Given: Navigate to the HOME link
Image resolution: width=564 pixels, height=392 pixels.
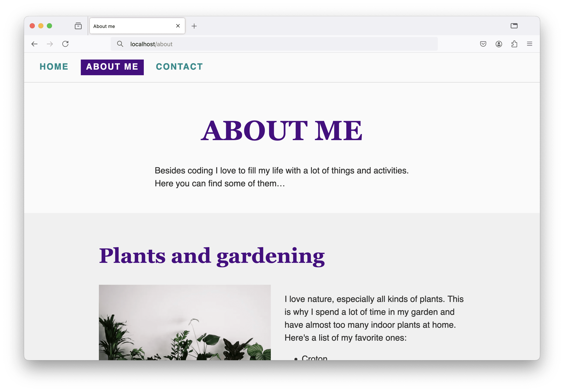Looking at the screenshot, I should coord(54,67).
